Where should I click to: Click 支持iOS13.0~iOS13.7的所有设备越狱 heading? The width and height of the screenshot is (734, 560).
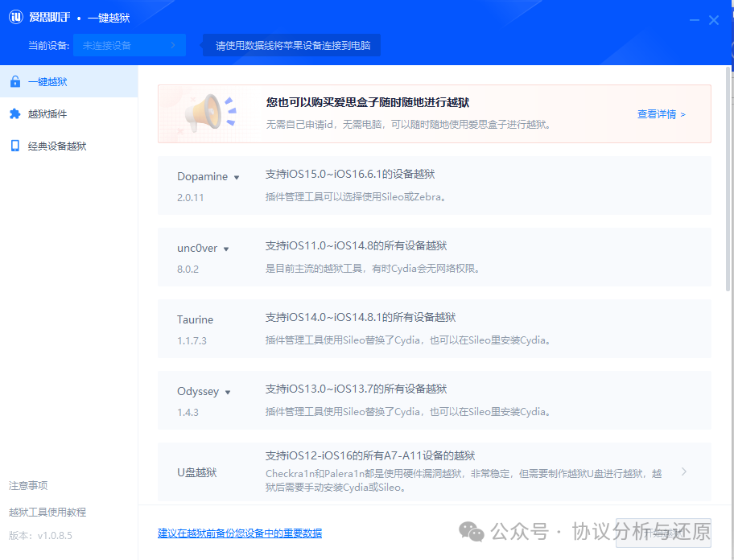(x=357, y=389)
